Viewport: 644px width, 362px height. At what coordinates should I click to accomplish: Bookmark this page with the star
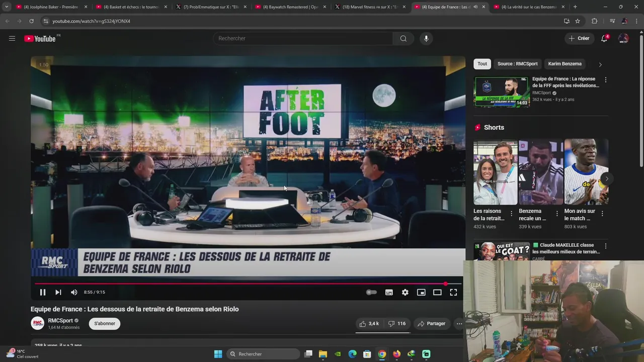tap(578, 21)
